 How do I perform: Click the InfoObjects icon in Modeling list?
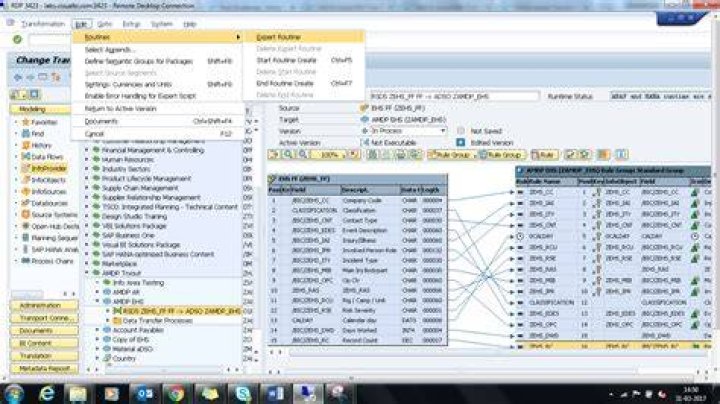tap(26, 180)
